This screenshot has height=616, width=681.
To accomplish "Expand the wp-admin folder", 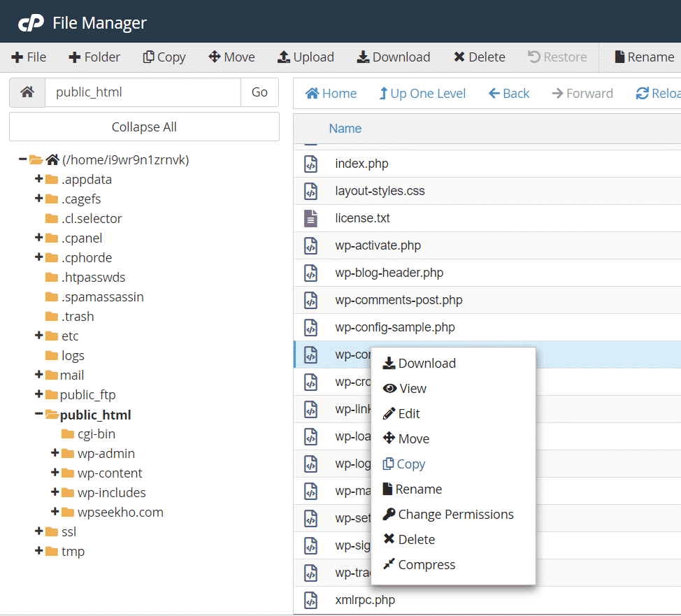I will (55, 453).
